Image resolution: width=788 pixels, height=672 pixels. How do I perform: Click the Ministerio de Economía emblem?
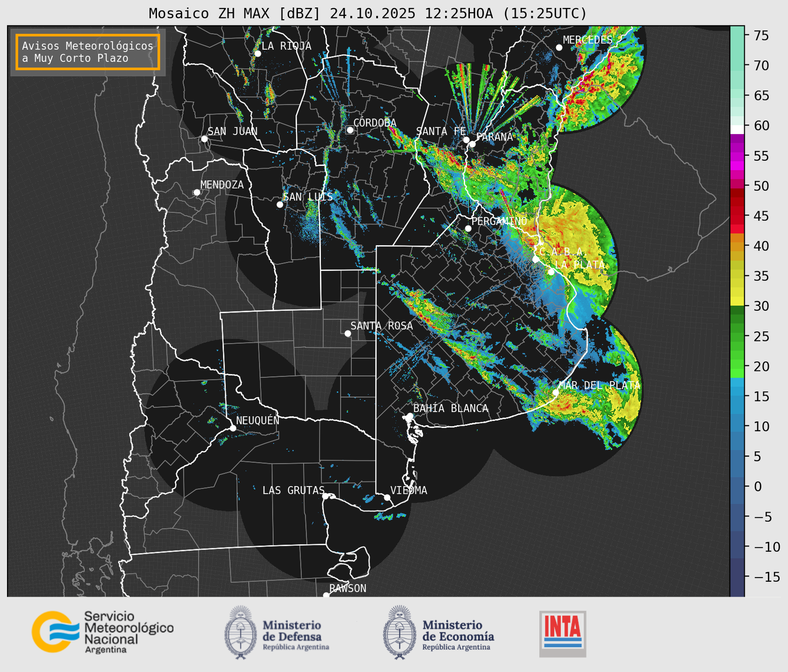tap(399, 632)
